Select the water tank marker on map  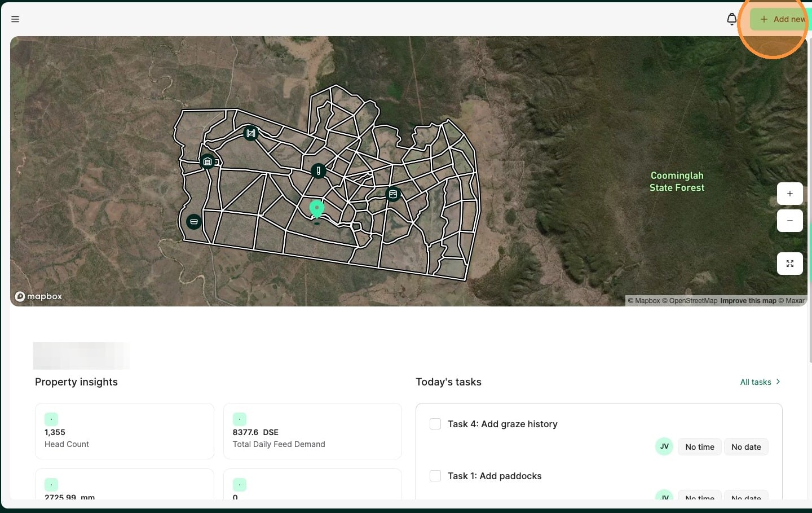click(393, 194)
